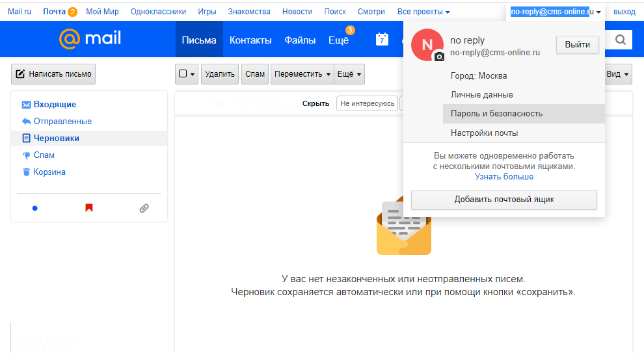The height and width of the screenshot is (353, 644).
Task: Click the orange Почта notification badge
Action: pyautogui.click(x=72, y=12)
